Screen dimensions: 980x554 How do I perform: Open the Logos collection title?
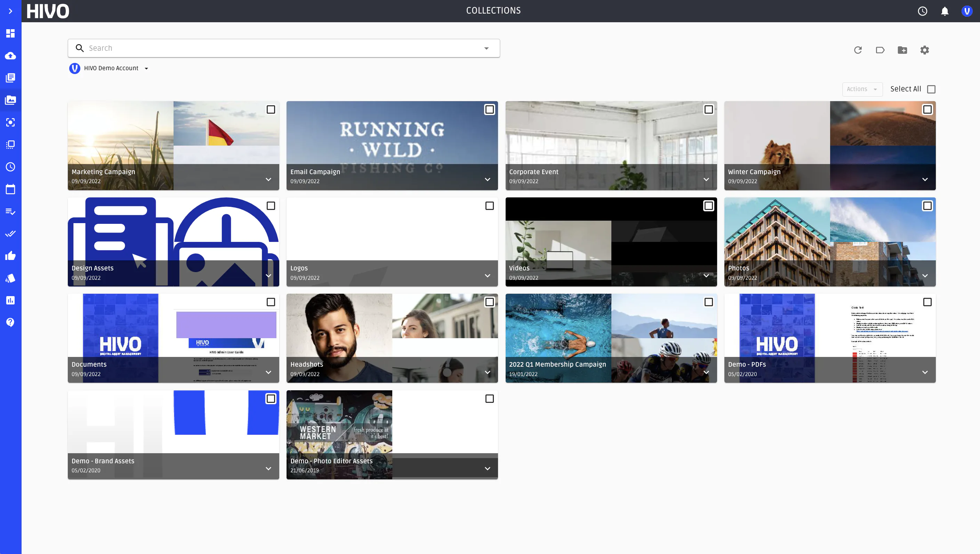tap(299, 268)
